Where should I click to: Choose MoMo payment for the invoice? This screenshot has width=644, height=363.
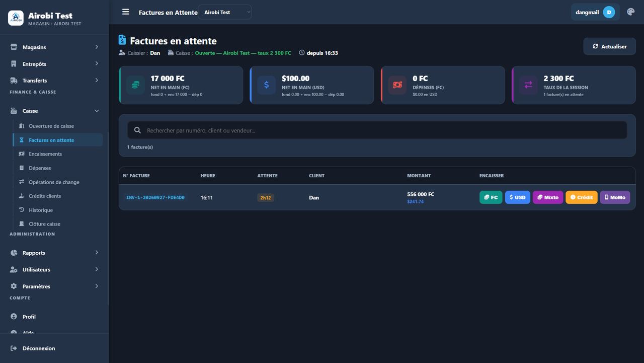click(x=615, y=197)
